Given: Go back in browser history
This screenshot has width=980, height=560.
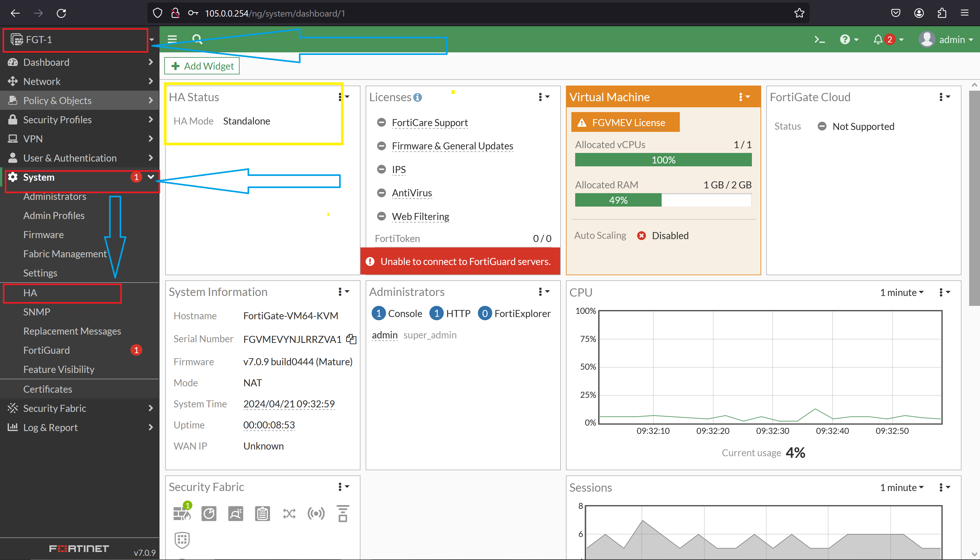Looking at the screenshot, I should click(15, 13).
